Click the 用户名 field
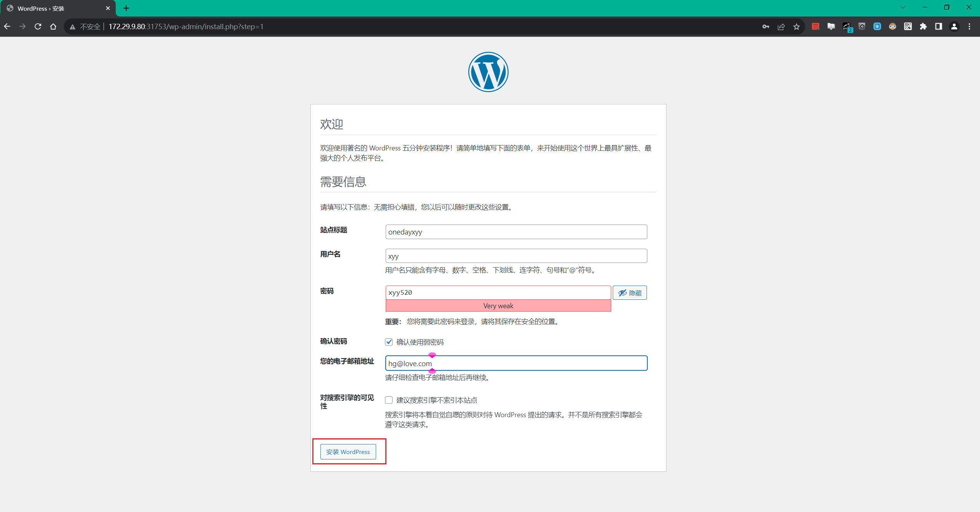980x512 pixels. coord(516,256)
